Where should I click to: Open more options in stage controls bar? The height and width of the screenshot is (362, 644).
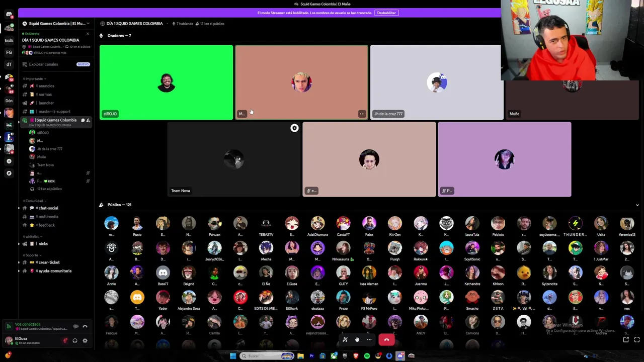369,340
